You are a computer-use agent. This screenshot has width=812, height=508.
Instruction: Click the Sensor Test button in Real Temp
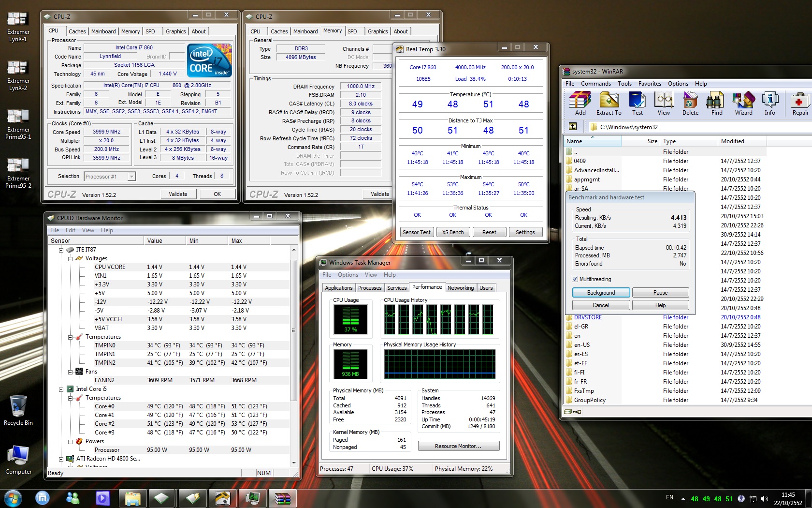coord(416,232)
